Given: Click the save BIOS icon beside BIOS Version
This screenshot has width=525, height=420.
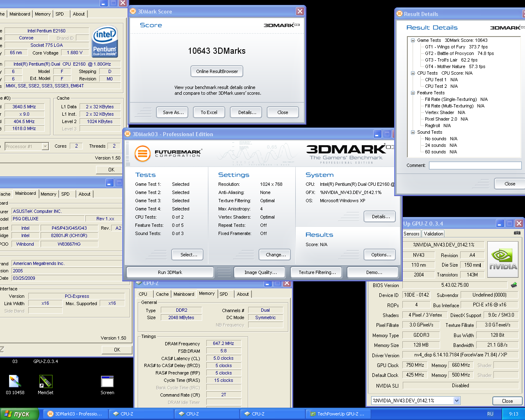Looking at the screenshot, I should click(x=514, y=285).
